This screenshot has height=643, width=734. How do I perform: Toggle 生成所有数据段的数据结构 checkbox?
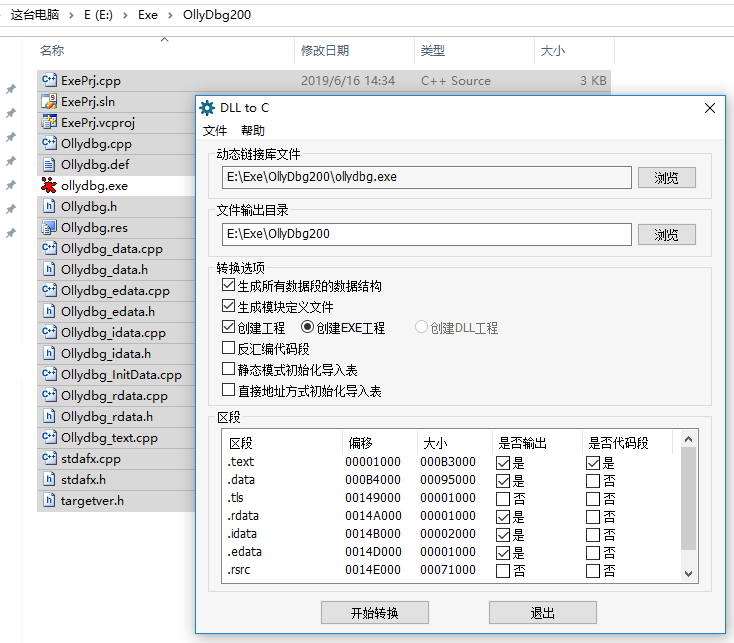228,285
